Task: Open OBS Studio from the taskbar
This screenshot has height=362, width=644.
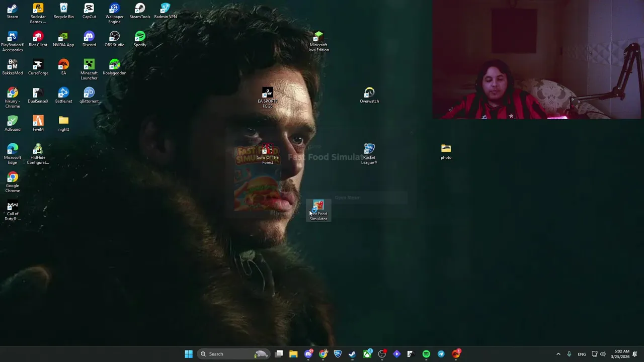Action: (382, 354)
